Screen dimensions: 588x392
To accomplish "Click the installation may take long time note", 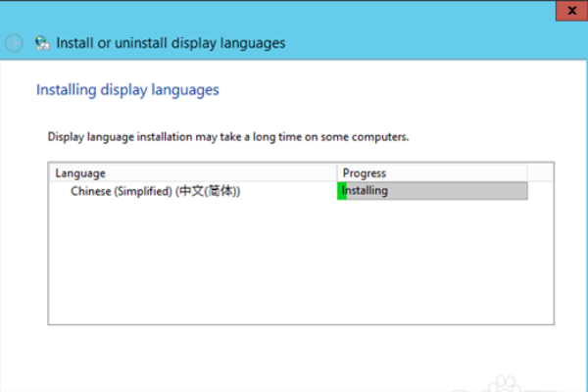I will coord(228,137).
